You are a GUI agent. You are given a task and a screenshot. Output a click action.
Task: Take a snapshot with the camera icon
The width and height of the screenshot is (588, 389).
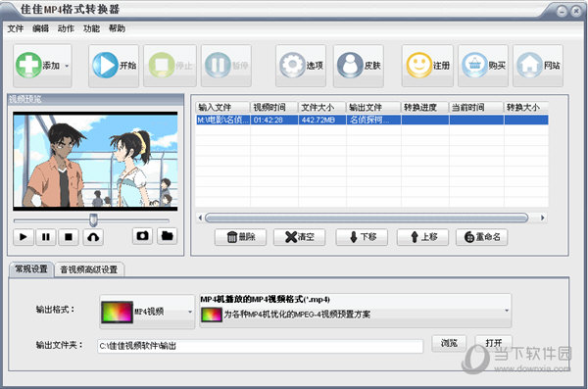(142, 236)
